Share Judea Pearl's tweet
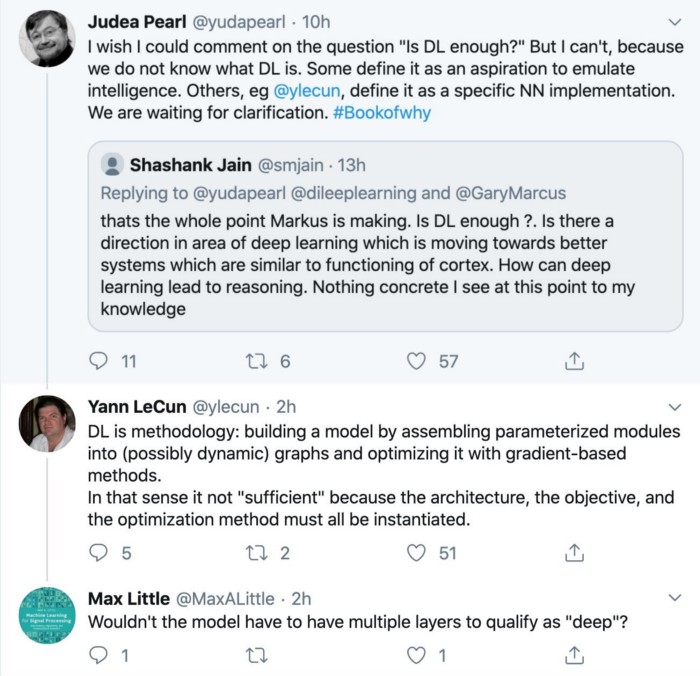The image size is (700, 676). click(x=574, y=361)
